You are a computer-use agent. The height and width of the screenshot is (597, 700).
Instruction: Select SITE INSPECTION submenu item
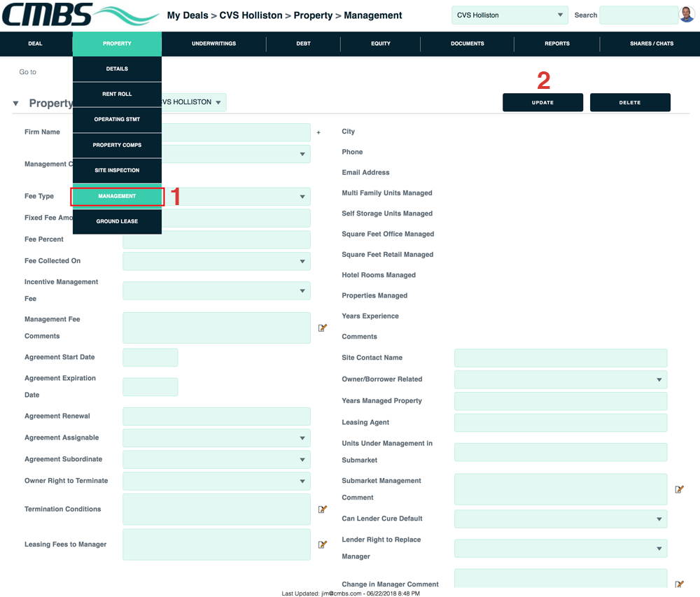[117, 171]
